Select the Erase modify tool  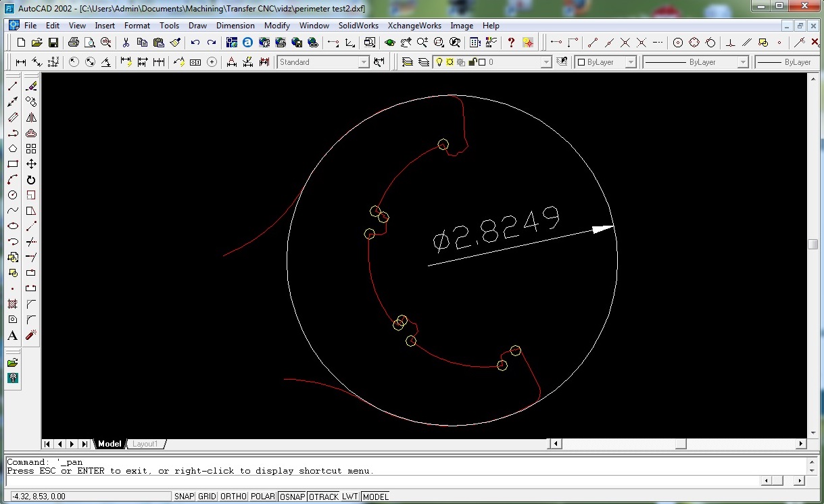coord(31,86)
